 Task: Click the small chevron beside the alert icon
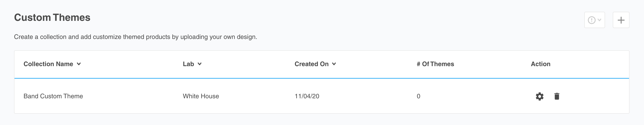coord(599,20)
